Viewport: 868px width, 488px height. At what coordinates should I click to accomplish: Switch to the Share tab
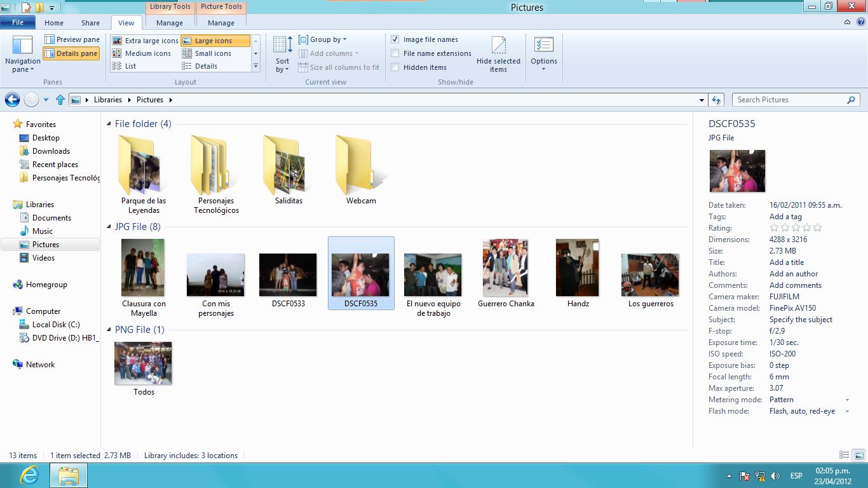(x=90, y=23)
